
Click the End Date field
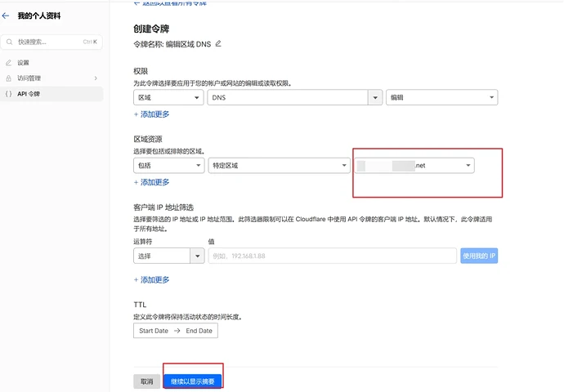199,331
